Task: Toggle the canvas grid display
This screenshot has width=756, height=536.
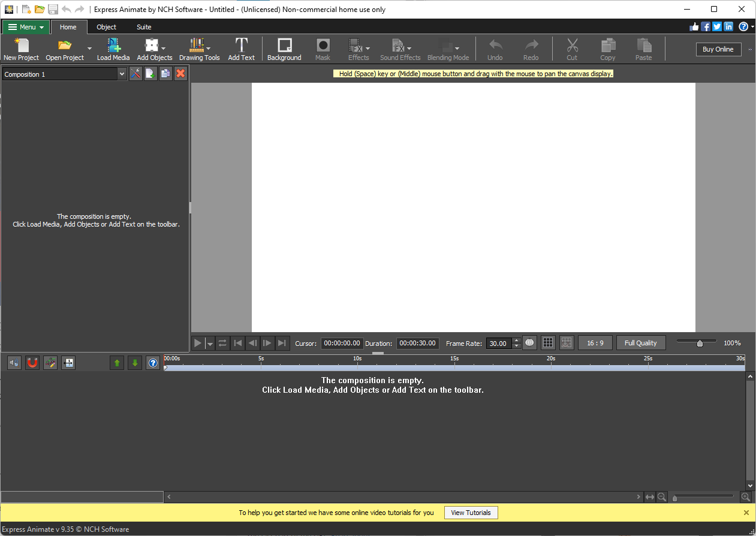Action: point(548,343)
